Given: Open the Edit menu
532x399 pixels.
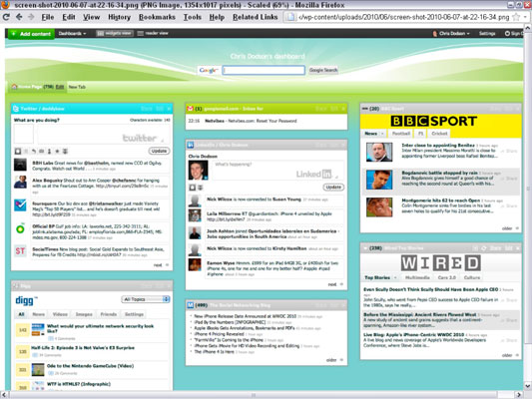Looking at the screenshot, I should [x=69, y=17].
